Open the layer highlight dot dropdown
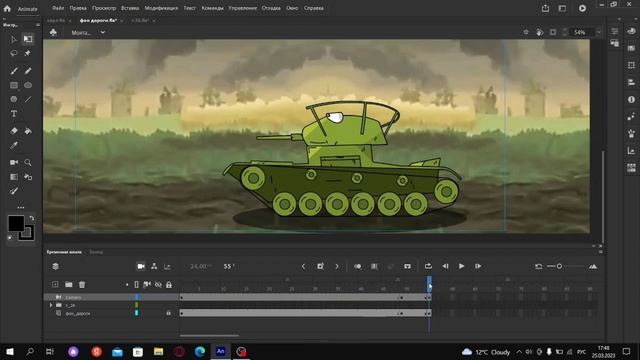 coord(127,284)
